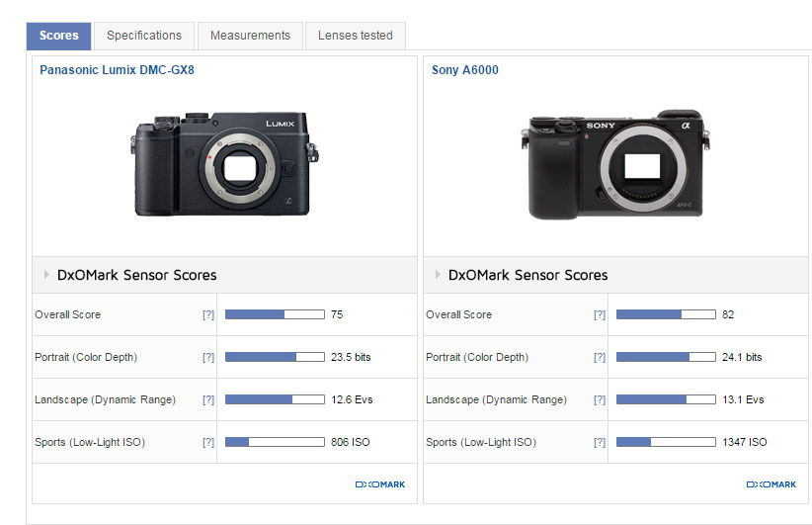Click the [?] help icon beside Sony Overall Score
This screenshot has width=812, height=525.
click(x=600, y=314)
